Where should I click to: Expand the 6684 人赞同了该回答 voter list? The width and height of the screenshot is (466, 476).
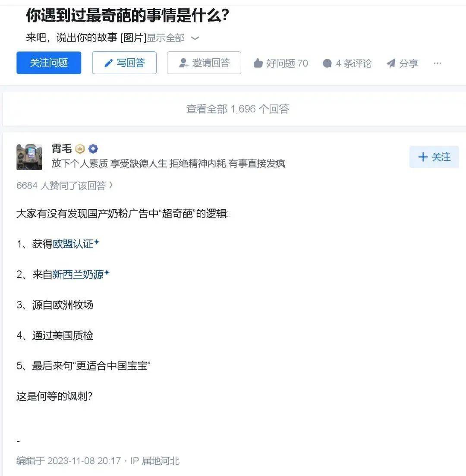[64, 186]
